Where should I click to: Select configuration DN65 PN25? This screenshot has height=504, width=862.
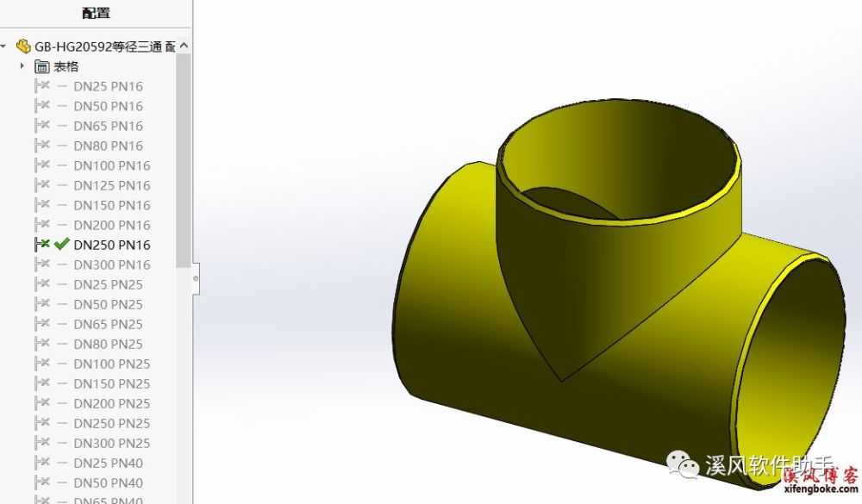point(108,324)
